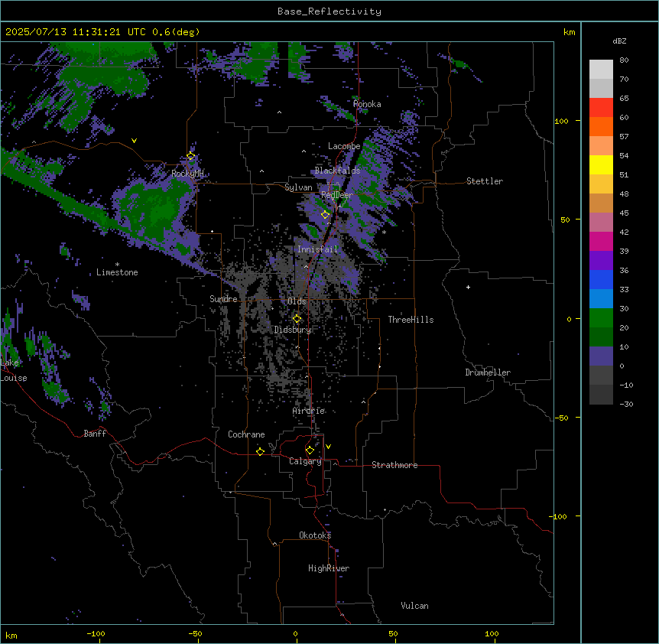The height and width of the screenshot is (644, 659).
Task: Click the Limestone label
Action: point(117,272)
